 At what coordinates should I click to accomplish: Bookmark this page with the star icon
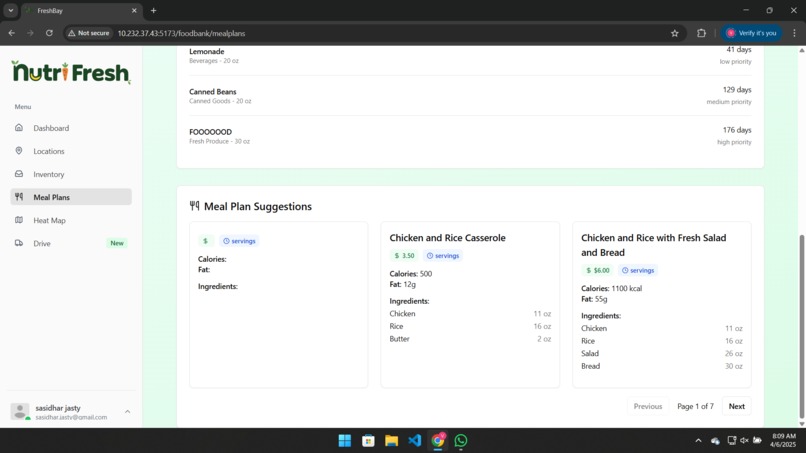tap(674, 33)
